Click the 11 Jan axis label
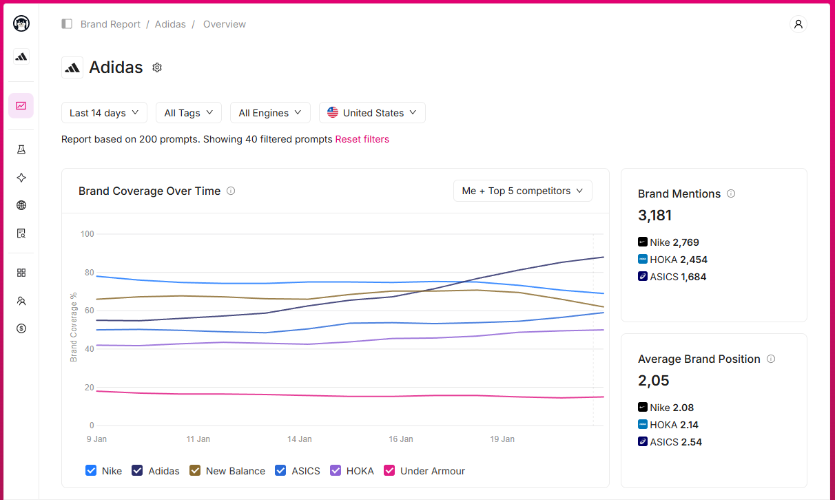 (x=198, y=439)
